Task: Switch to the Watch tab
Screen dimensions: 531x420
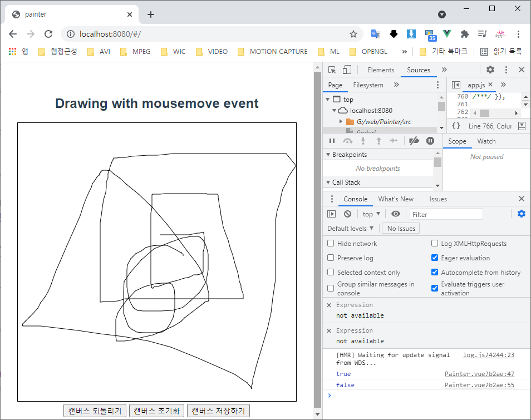Action: point(486,141)
